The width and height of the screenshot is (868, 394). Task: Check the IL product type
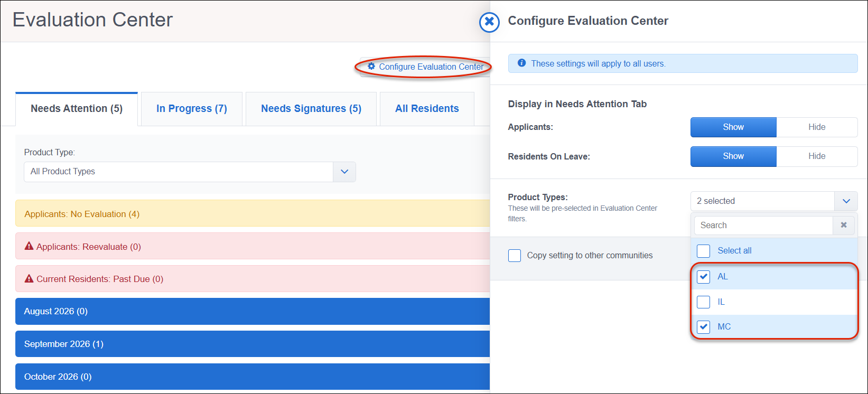[x=704, y=302]
